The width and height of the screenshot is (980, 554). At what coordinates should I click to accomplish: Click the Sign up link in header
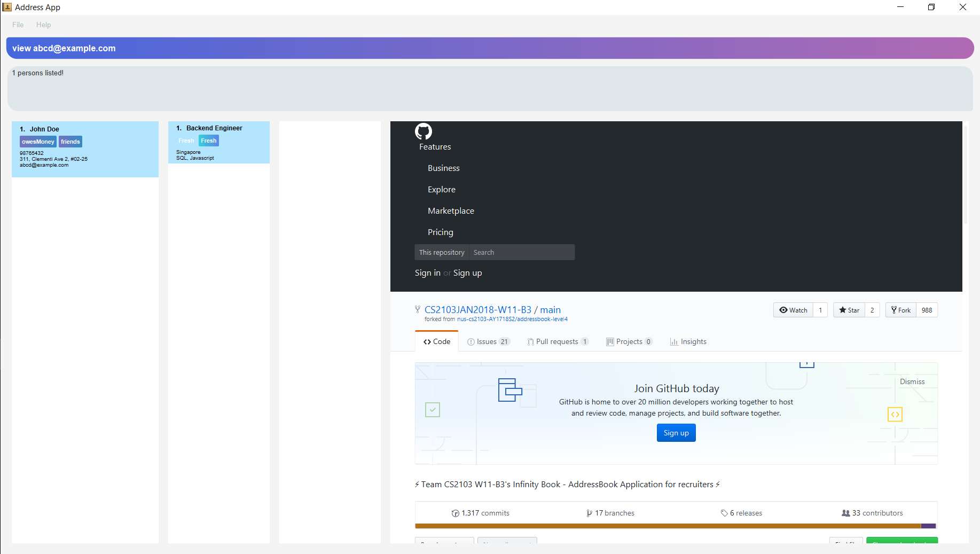click(x=468, y=272)
